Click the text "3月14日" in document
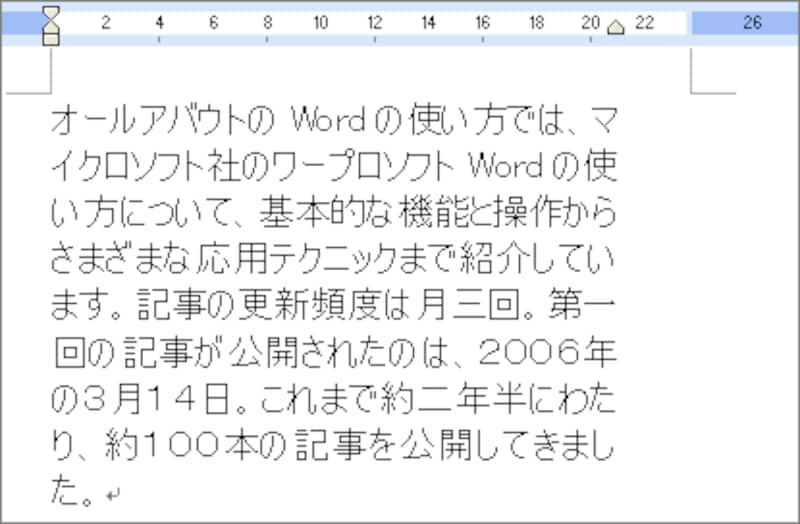This screenshot has height=524, width=800. [155, 398]
